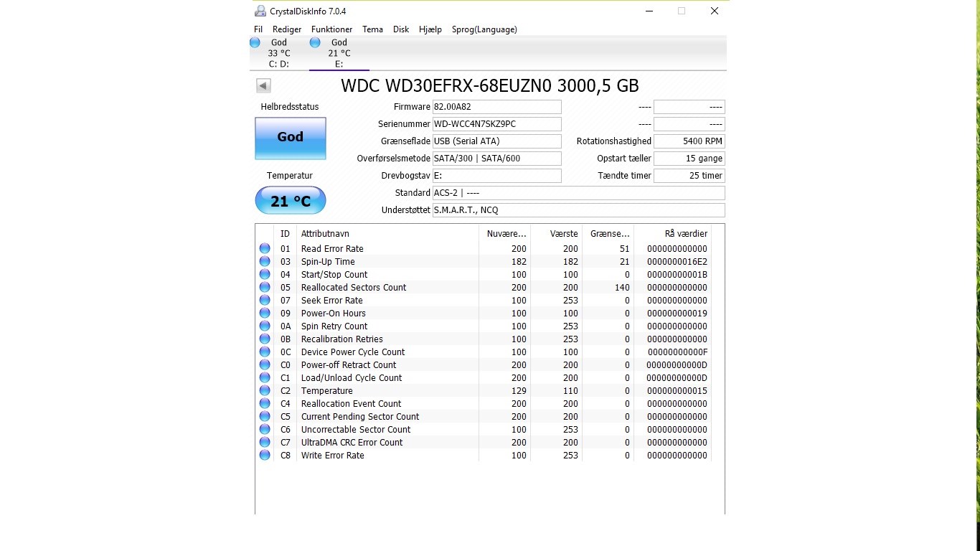Select the Temperature attribute name in list
Screen dimensions: 980x551
click(327, 391)
